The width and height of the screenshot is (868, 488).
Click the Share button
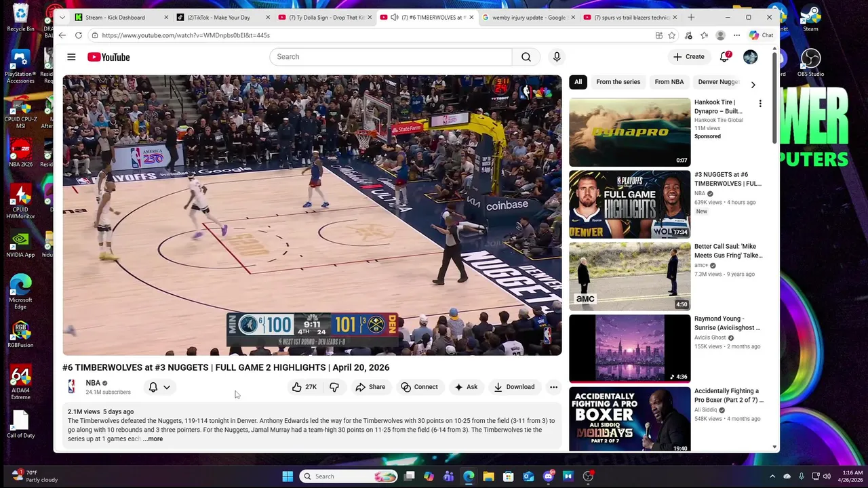[x=370, y=387]
